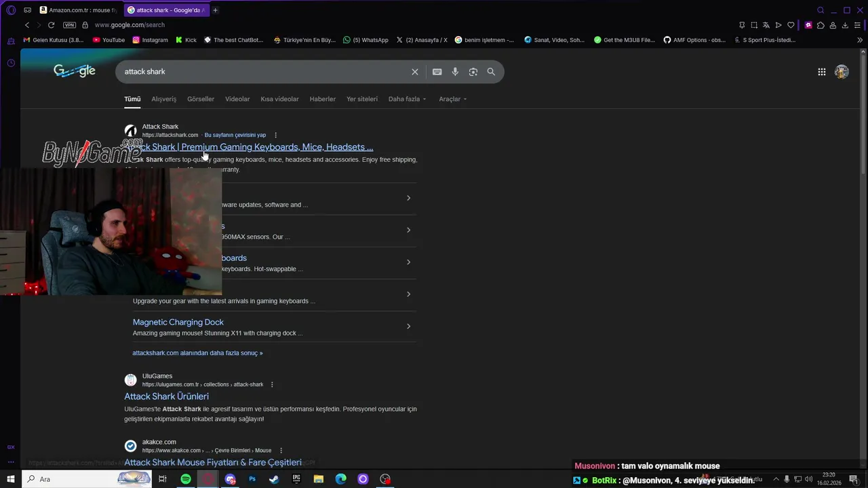Add page to favorites heart icon
Screen dimensions: 868x488
click(791, 25)
